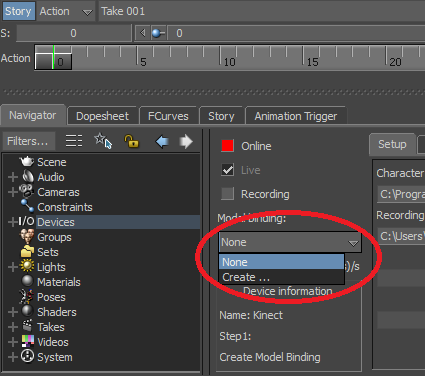Open the list view options icon
Screen dimensions: 425x376
tap(74, 141)
